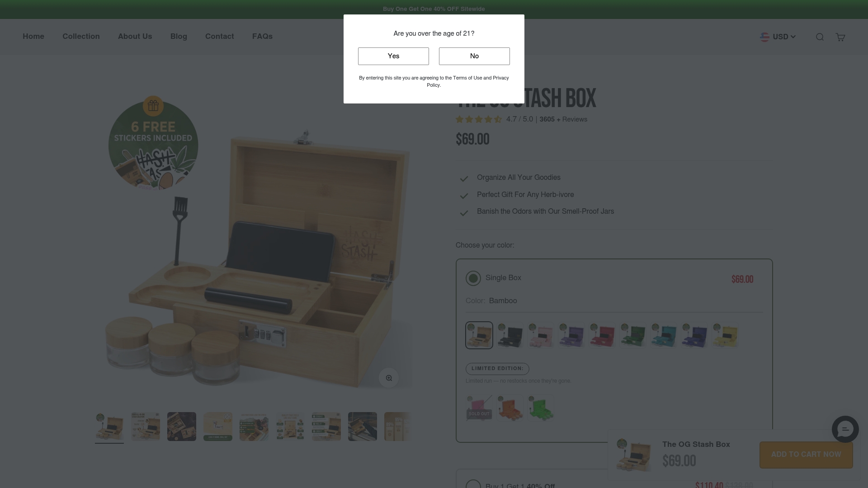Open the 3605 + Reviews link

pyautogui.click(x=563, y=119)
